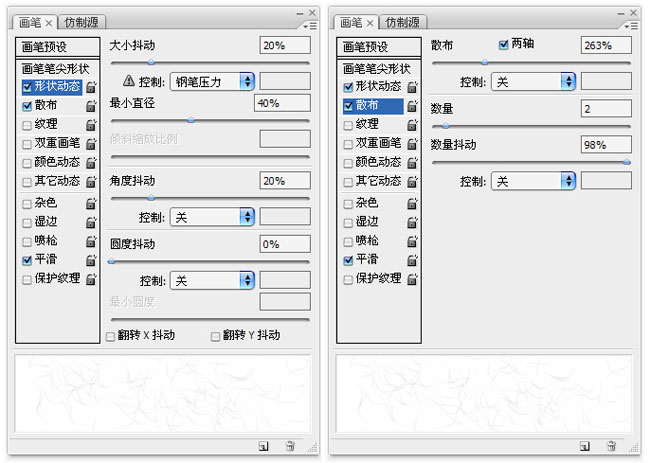Click lock icon beside 平滑 in right panel
The width and height of the screenshot is (650, 463).
pyautogui.click(x=412, y=260)
